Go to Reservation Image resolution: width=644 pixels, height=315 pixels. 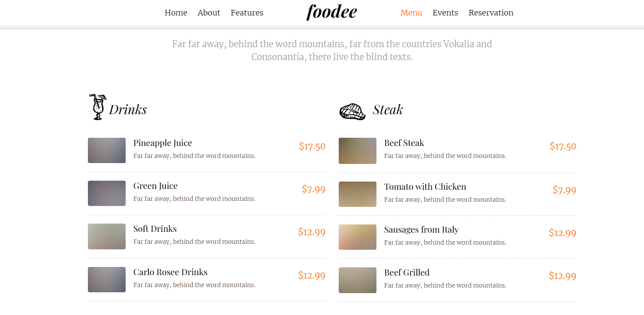(491, 13)
